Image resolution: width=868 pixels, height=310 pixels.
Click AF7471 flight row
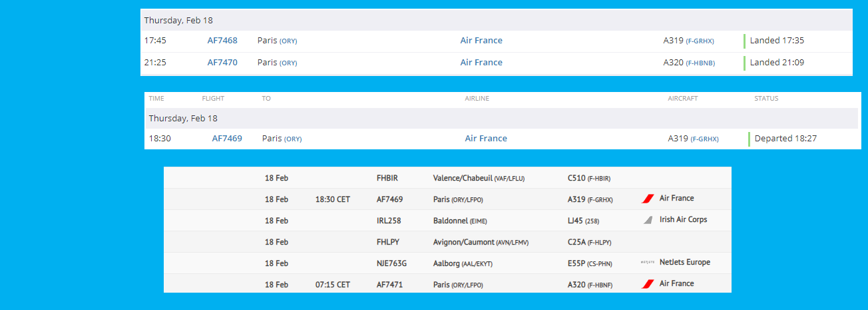(x=389, y=285)
